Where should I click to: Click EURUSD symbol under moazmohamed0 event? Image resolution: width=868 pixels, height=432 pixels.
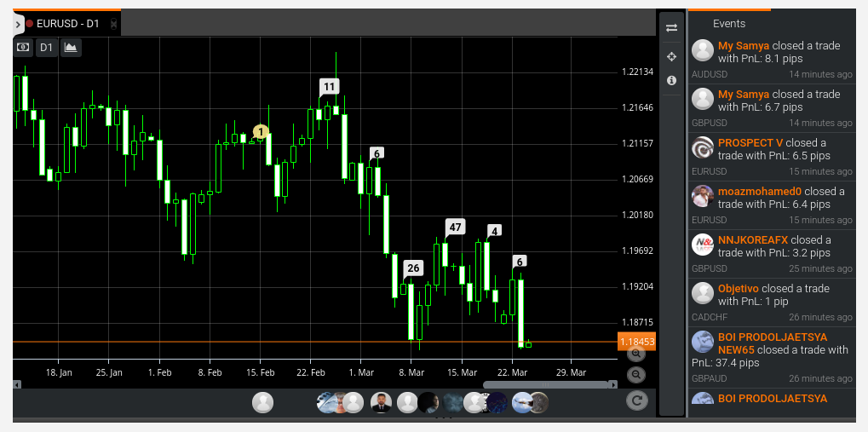pyautogui.click(x=709, y=220)
